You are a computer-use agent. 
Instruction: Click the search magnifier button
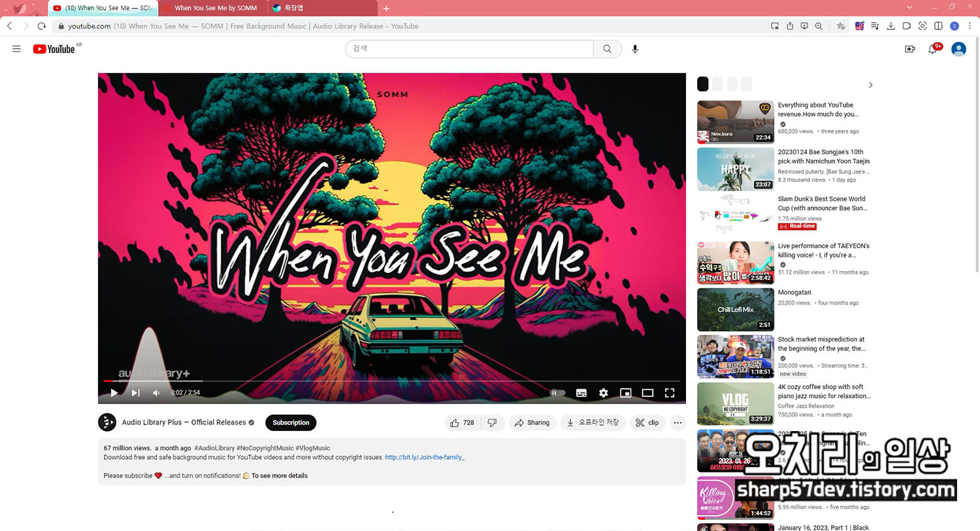coord(608,49)
